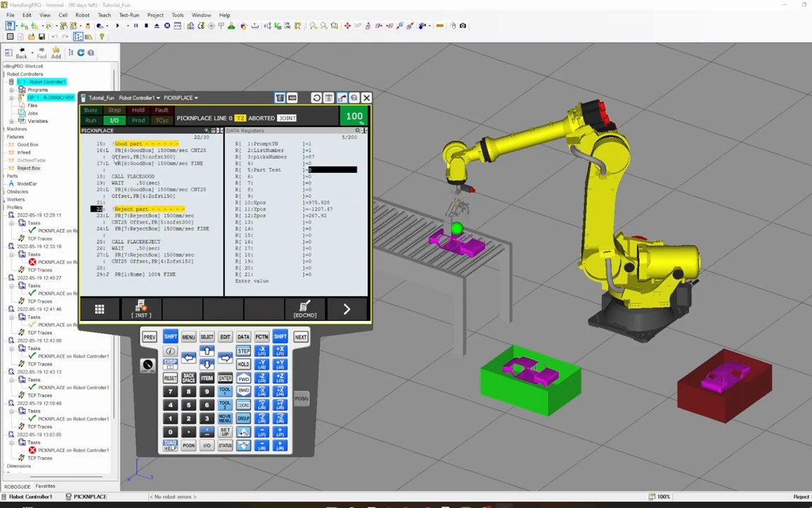Click the menu grid icon below pendant screen
812x508 pixels.
pyautogui.click(x=99, y=309)
